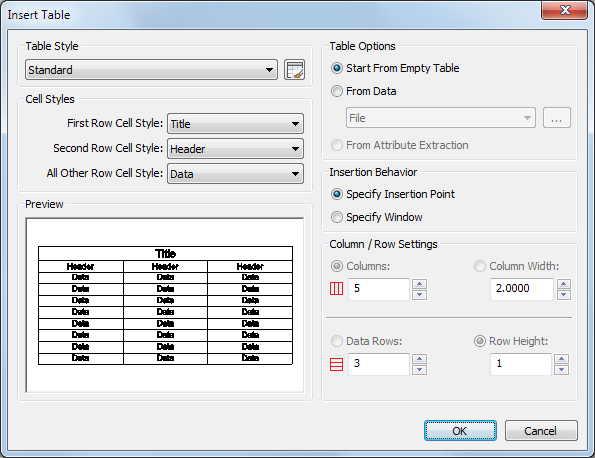This screenshot has height=458, width=595.
Task: Select the From Data radio button
Action: 337,91
